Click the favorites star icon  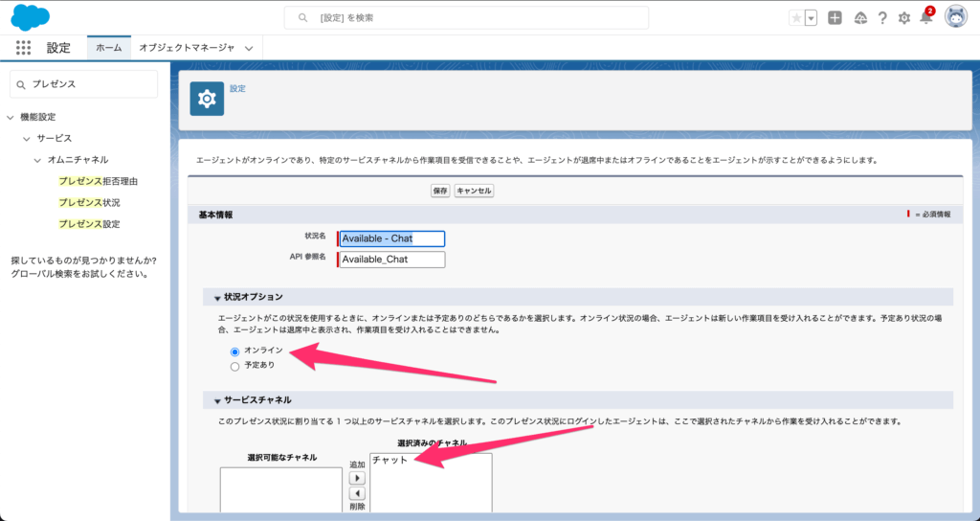796,18
